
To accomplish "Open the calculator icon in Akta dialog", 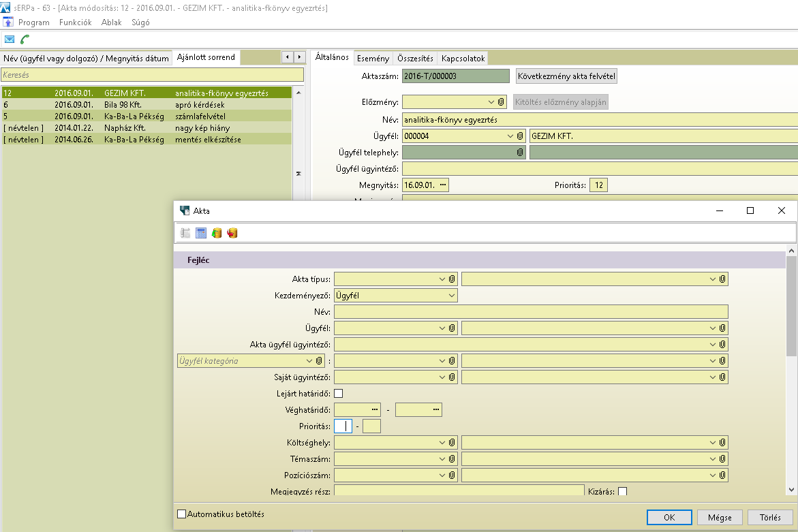I will (x=201, y=233).
